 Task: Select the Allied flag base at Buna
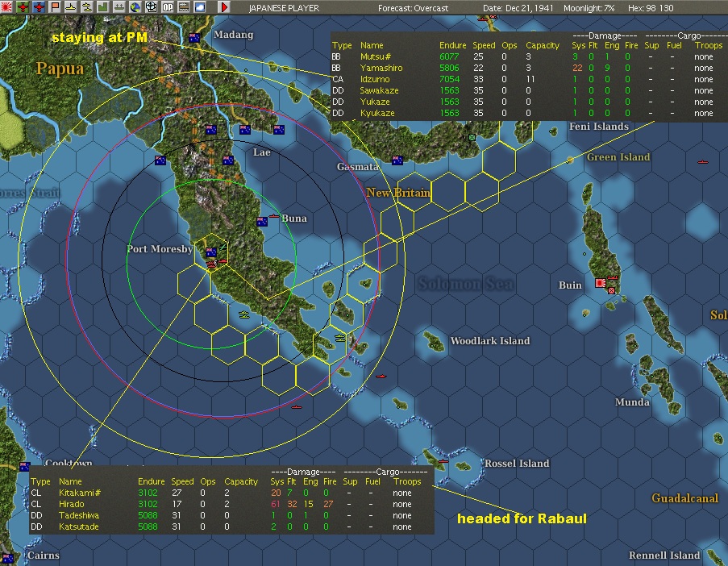point(262,222)
